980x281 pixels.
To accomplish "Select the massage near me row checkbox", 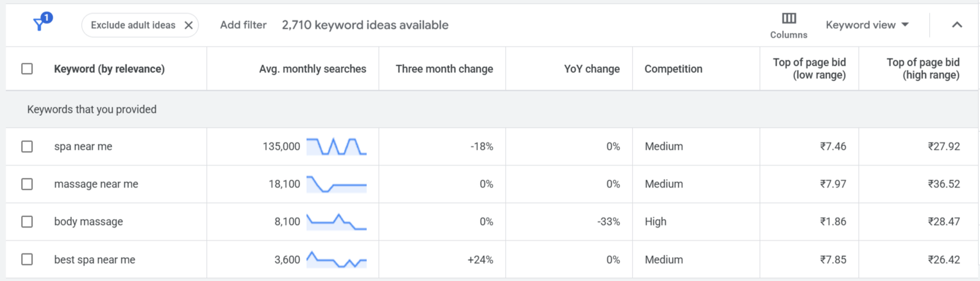I will point(27,184).
